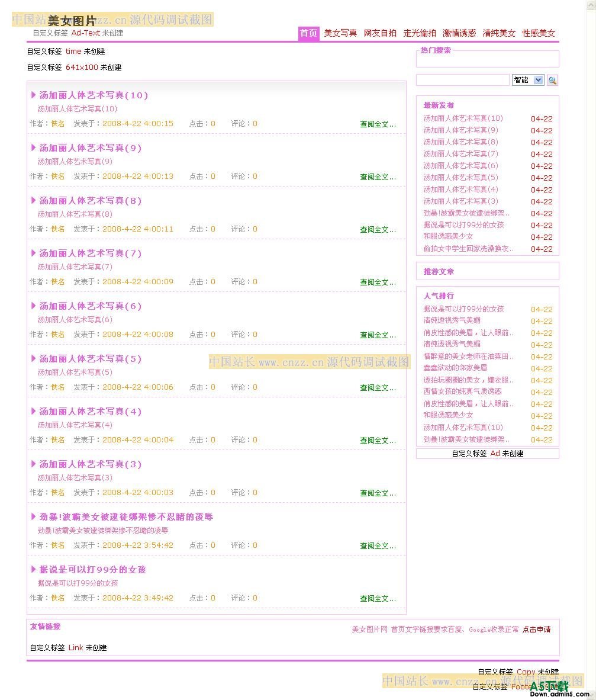596x700 pixels.
Task: Open 偷拍女中学生回家洗澡换衣 in 最新发布
Action: pos(468,248)
